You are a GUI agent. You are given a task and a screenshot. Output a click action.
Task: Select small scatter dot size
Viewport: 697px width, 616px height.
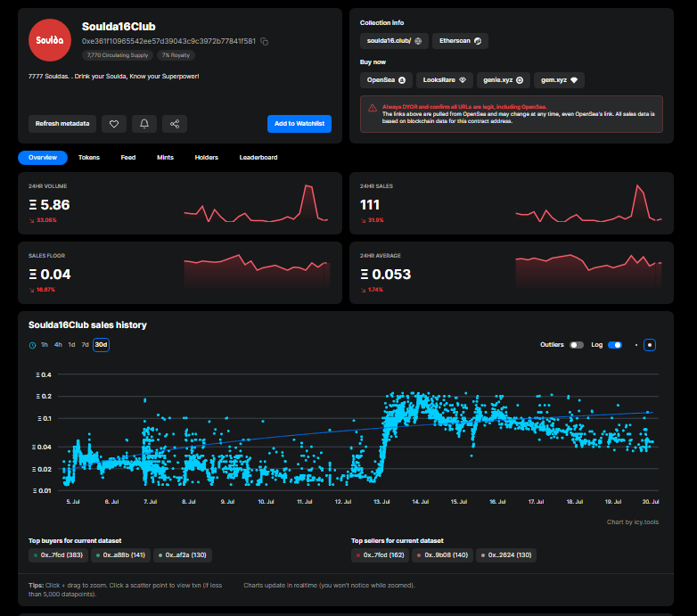(636, 345)
